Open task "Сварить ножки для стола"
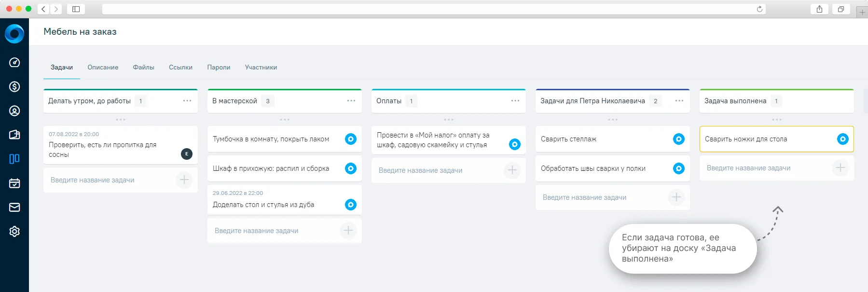 [x=777, y=139]
